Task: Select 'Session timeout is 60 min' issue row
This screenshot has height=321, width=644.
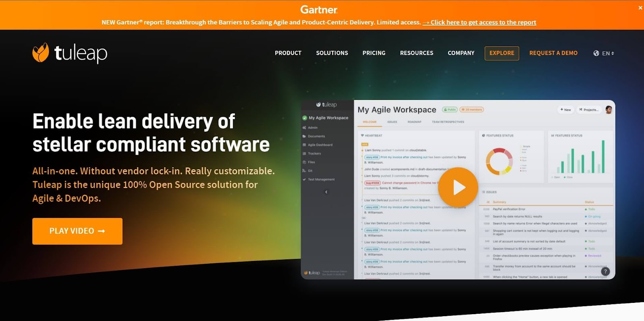Action: pos(546,249)
